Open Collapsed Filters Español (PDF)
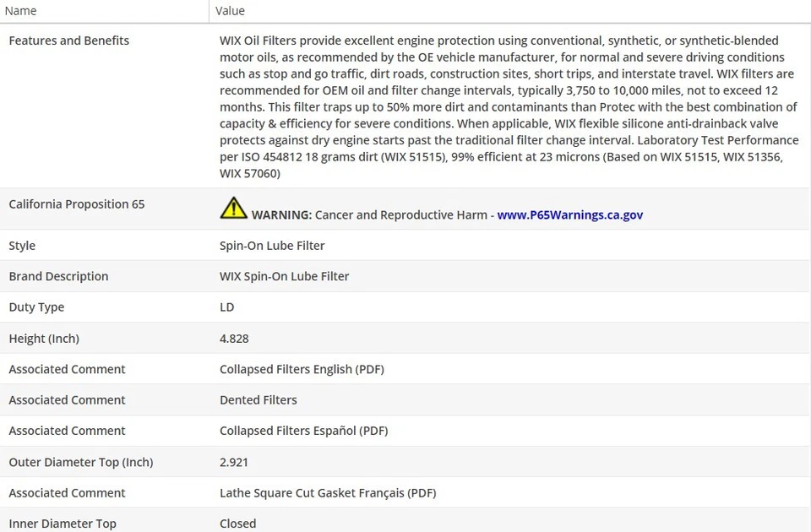 (x=303, y=431)
